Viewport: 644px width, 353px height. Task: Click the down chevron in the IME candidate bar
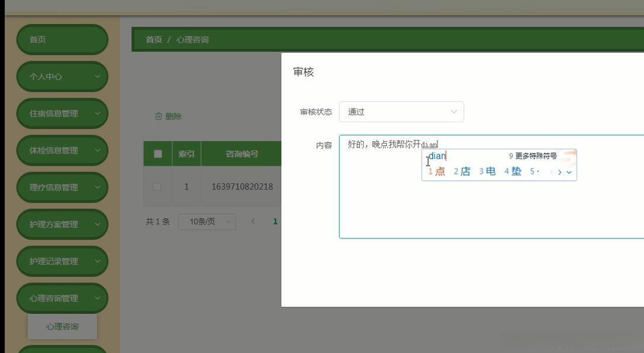tap(569, 171)
